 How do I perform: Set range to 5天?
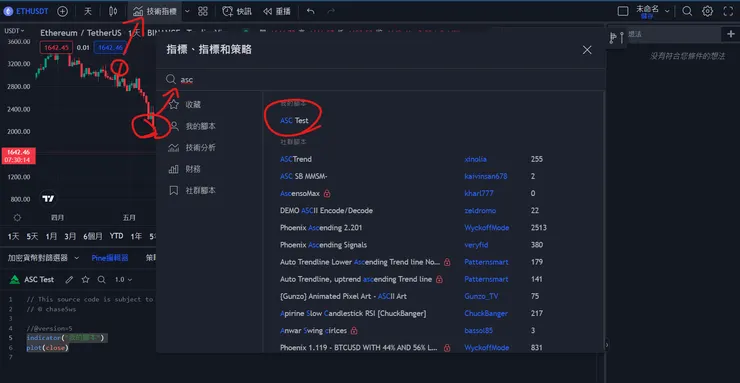tap(32, 236)
